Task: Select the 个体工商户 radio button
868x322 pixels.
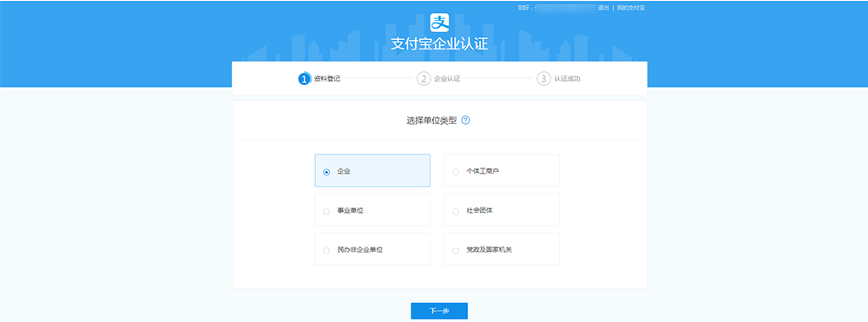Action: (x=456, y=172)
